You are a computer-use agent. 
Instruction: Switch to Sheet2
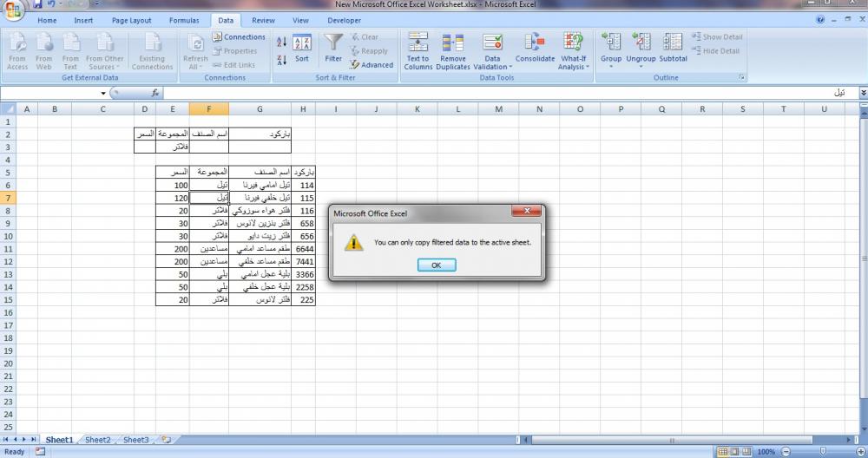coord(97,440)
